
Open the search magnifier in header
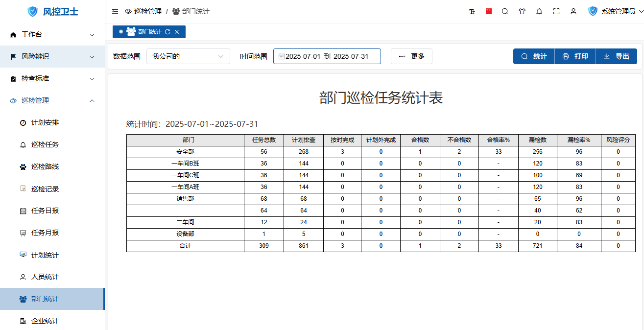tap(505, 11)
